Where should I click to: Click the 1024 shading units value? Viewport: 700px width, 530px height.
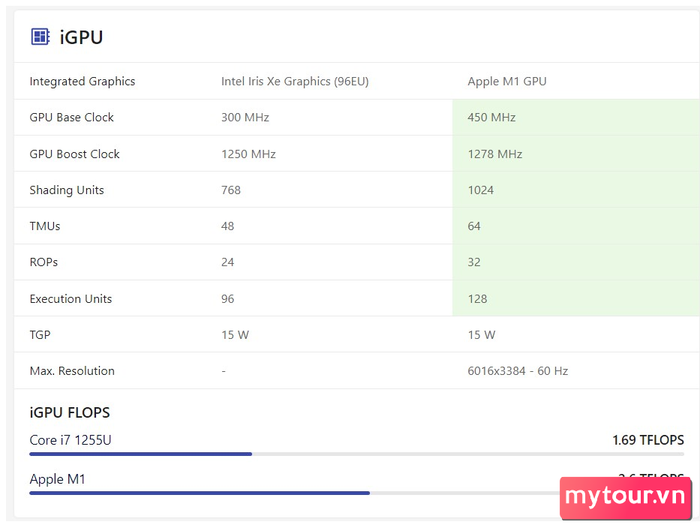[480, 190]
